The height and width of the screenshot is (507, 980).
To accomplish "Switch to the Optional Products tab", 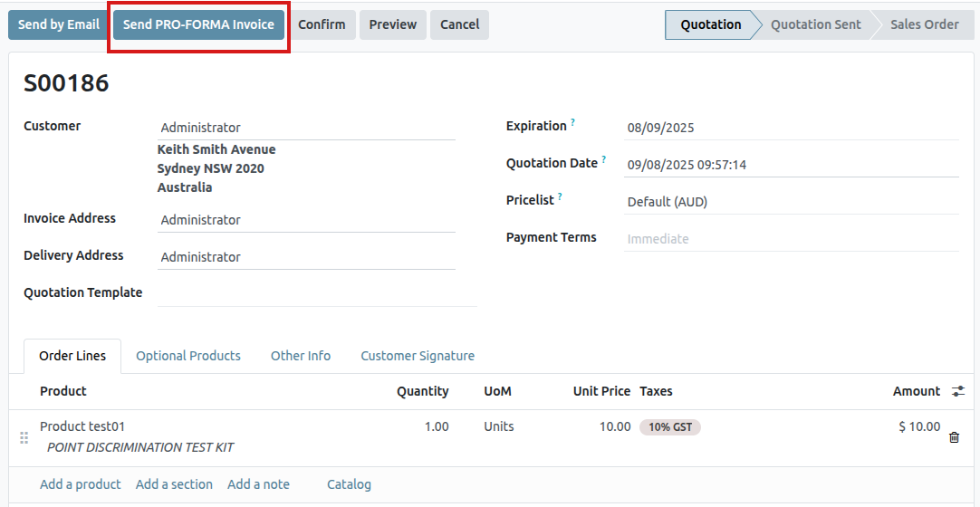I will pos(188,356).
